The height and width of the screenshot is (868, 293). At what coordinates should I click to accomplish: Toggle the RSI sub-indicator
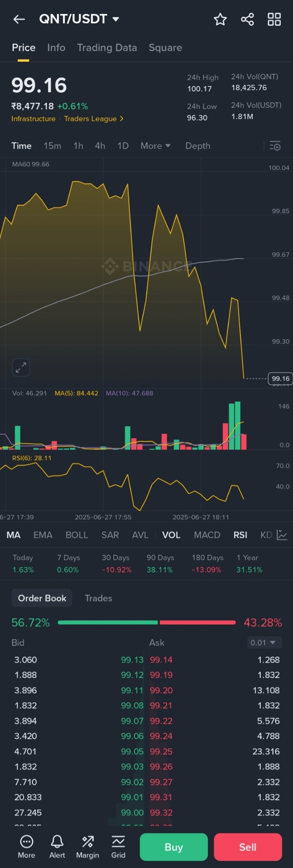[x=240, y=535]
